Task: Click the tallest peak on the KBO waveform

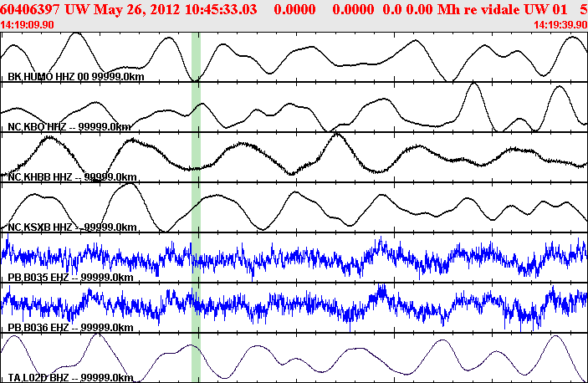Action: 474,84
